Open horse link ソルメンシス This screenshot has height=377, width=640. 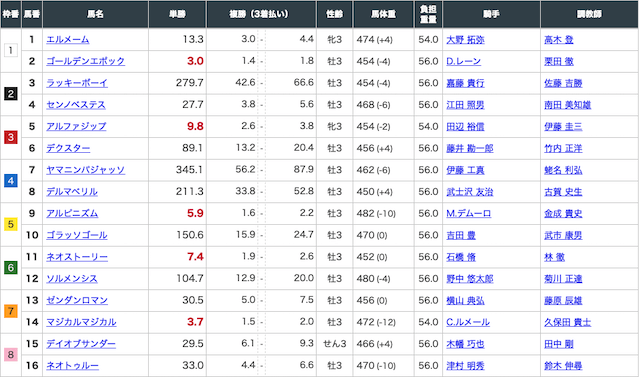[x=72, y=279]
